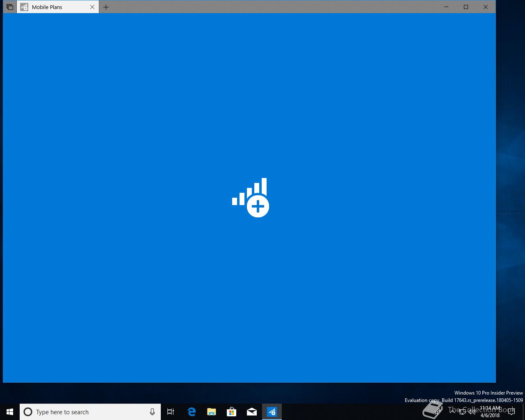Screen dimensions: 525x420
Task: Activate Cortana microphone in search box
Action: coord(152,412)
